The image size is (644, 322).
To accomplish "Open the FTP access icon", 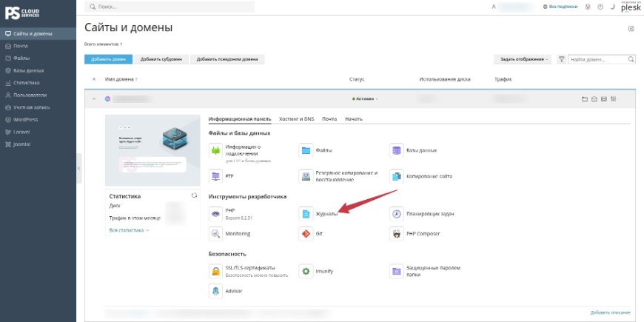I will [x=215, y=176].
